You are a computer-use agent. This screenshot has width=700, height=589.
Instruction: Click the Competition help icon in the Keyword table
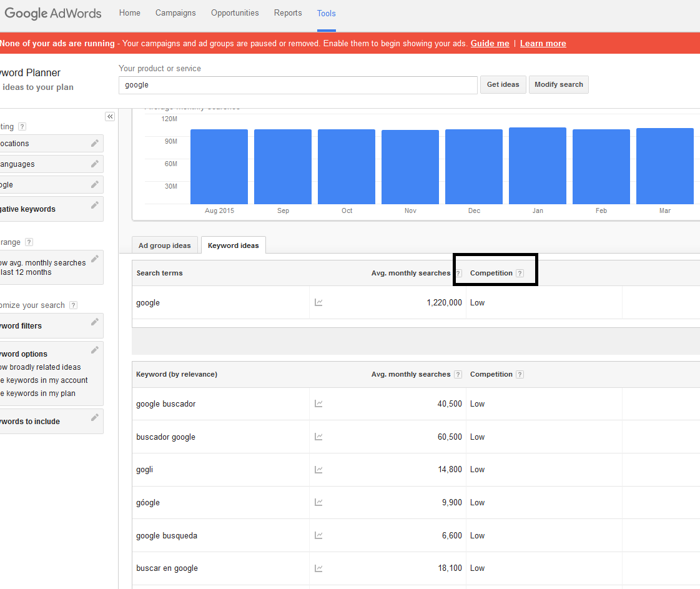tap(520, 375)
